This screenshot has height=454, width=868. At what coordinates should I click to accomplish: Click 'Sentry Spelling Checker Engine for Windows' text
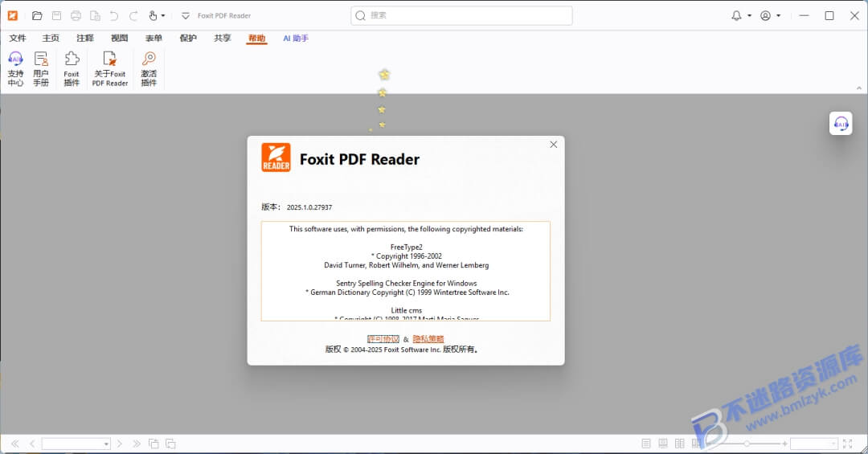click(x=407, y=283)
